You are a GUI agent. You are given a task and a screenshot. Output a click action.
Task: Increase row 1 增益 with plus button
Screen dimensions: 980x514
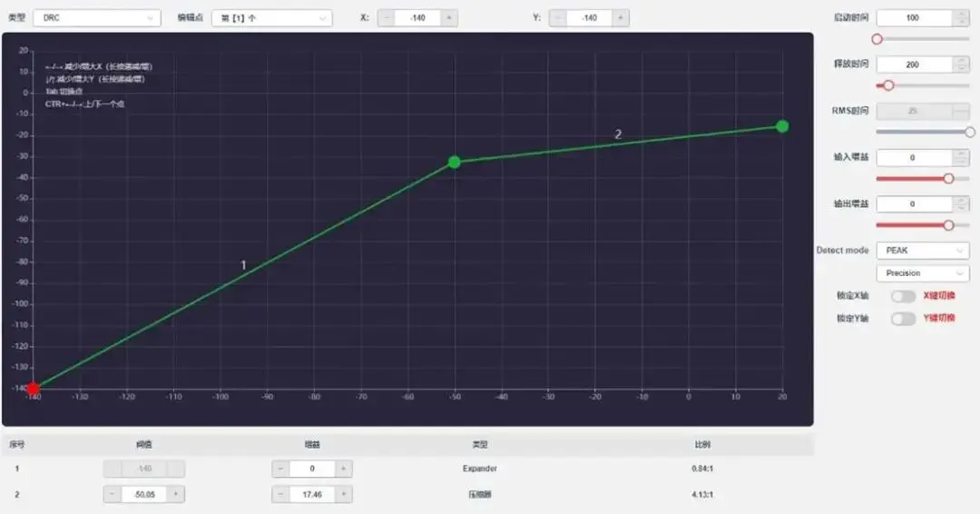[x=343, y=469]
